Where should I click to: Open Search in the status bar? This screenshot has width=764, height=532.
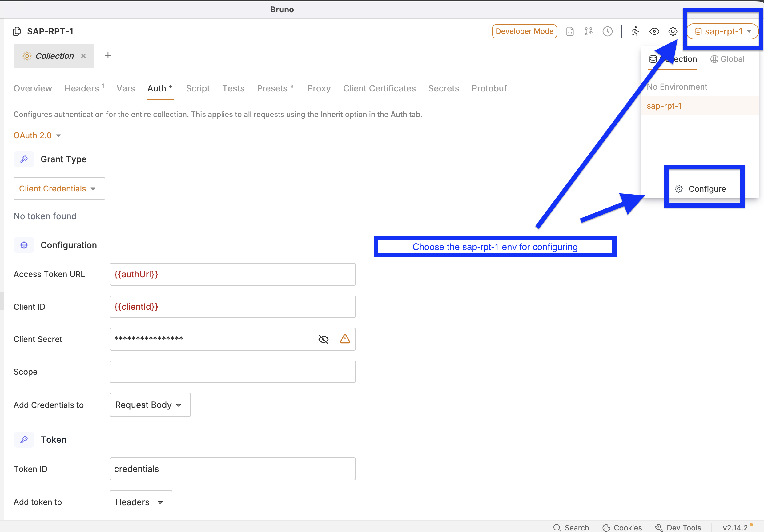pyautogui.click(x=571, y=527)
